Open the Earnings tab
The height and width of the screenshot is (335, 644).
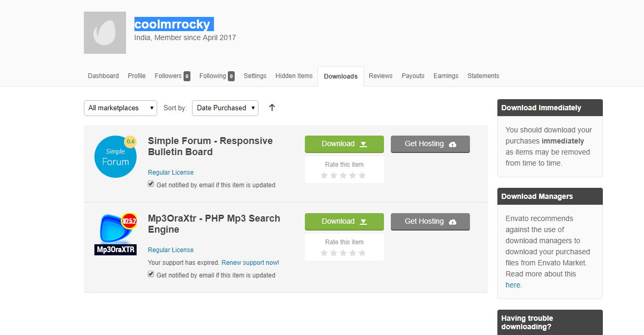[x=446, y=76]
